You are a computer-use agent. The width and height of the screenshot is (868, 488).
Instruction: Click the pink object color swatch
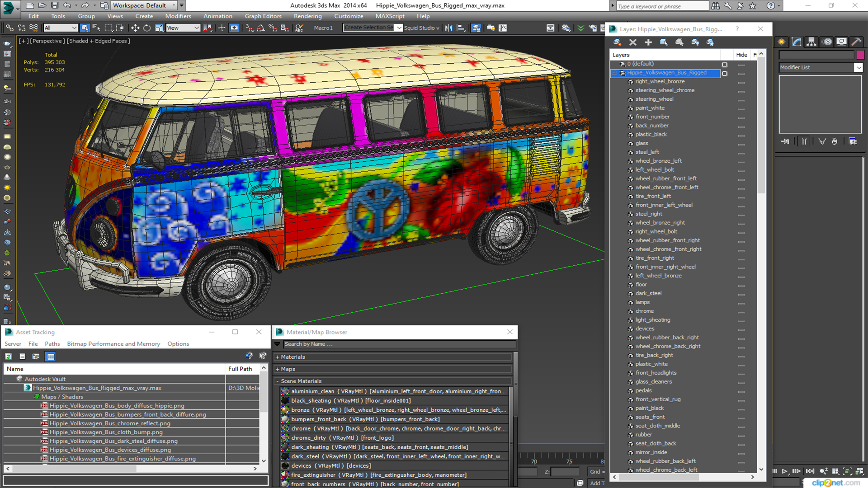pos(860,55)
